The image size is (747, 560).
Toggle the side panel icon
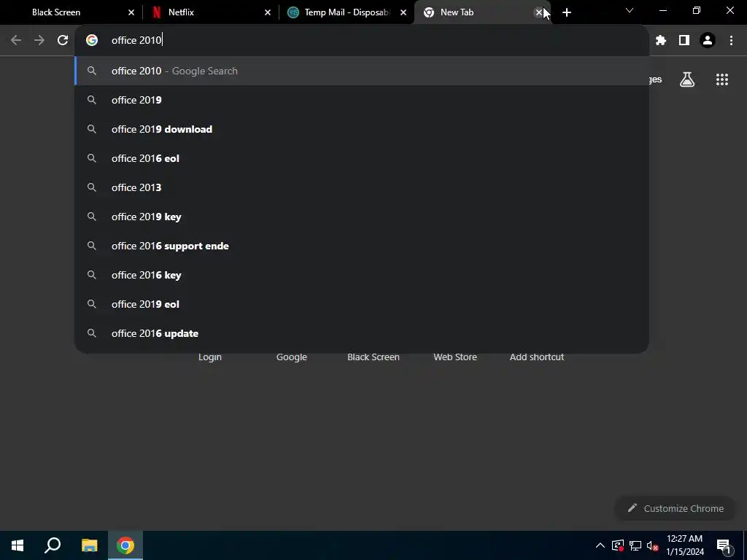click(684, 41)
